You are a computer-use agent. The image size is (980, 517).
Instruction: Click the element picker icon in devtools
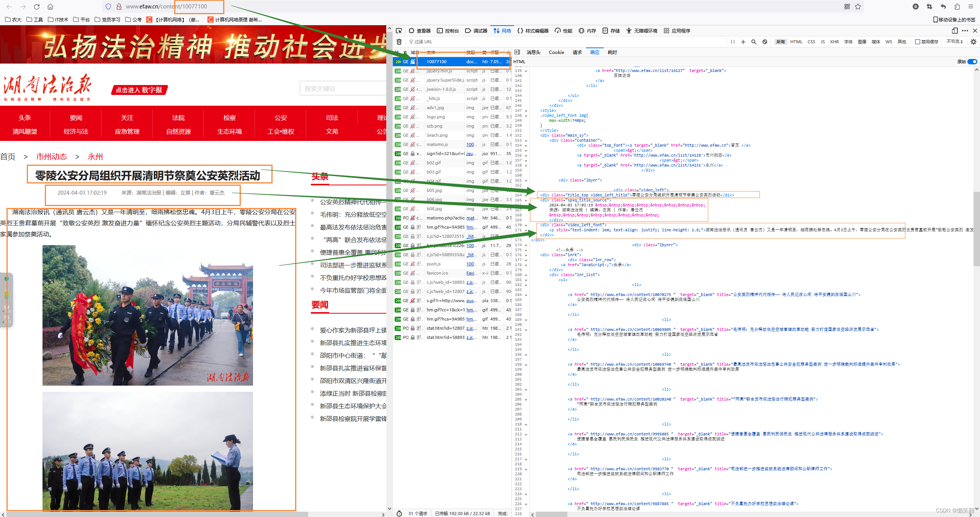pyautogui.click(x=399, y=31)
